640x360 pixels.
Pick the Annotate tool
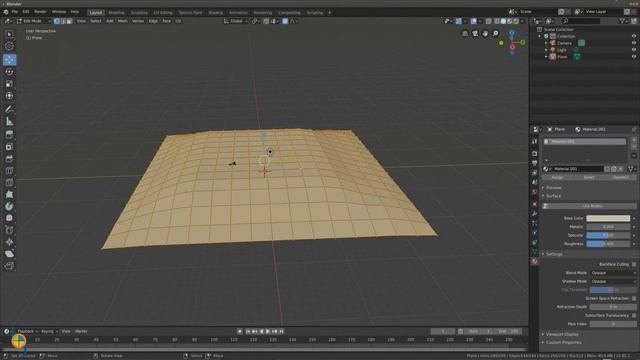[x=9, y=109]
